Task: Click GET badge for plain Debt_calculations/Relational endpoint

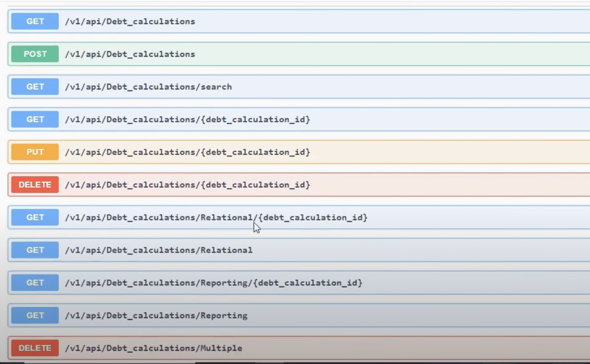Action: coord(35,250)
